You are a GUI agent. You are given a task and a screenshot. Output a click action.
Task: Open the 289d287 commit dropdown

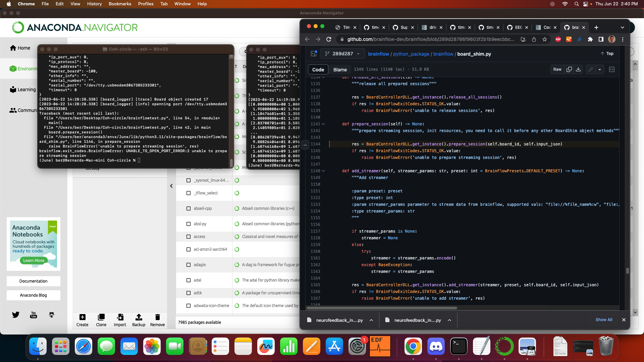pos(342,54)
